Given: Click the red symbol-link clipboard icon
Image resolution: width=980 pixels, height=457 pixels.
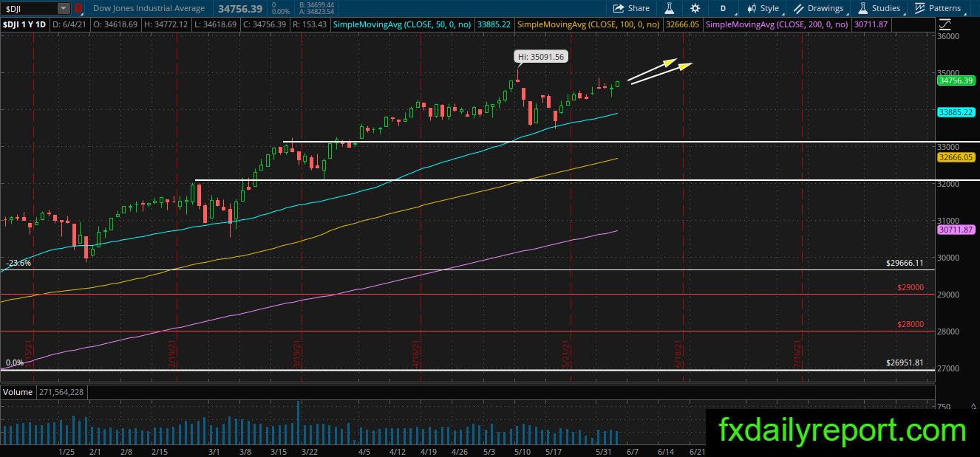Looking at the screenshot, I should [79, 8].
